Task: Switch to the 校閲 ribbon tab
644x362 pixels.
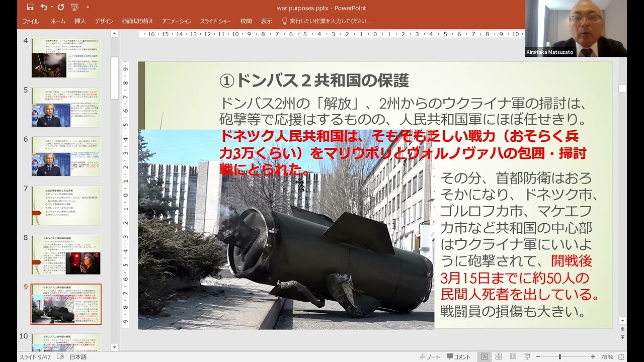Action: click(x=246, y=21)
